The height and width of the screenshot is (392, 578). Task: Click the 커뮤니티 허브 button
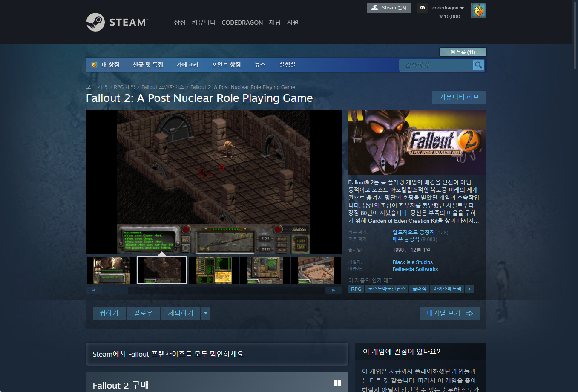[459, 97]
